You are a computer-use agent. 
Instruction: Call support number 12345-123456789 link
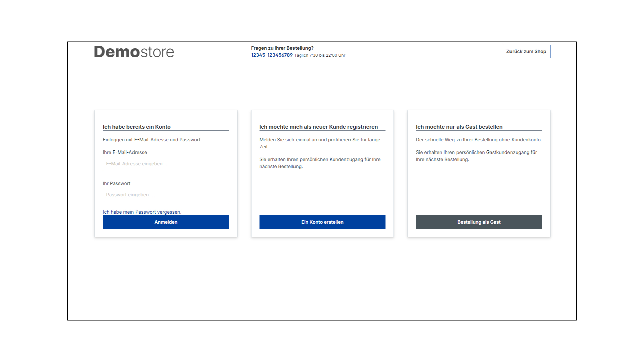point(272,55)
